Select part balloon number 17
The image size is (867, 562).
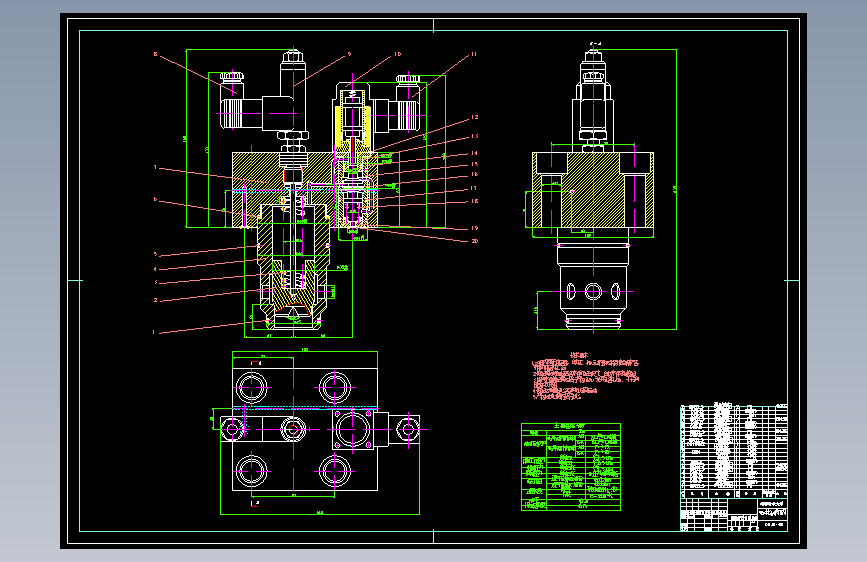point(474,188)
